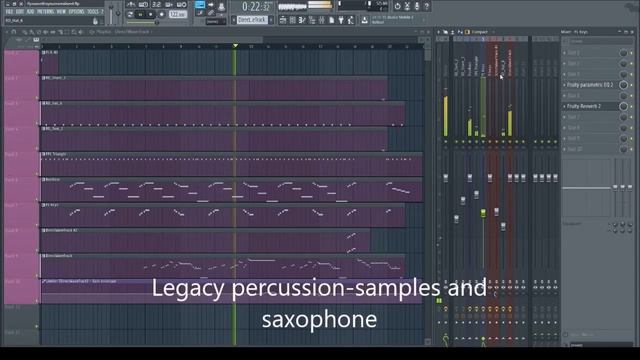The height and width of the screenshot is (360, 640).
Task: Click the save/download icon beside news panel
Action: pos(364,20)
